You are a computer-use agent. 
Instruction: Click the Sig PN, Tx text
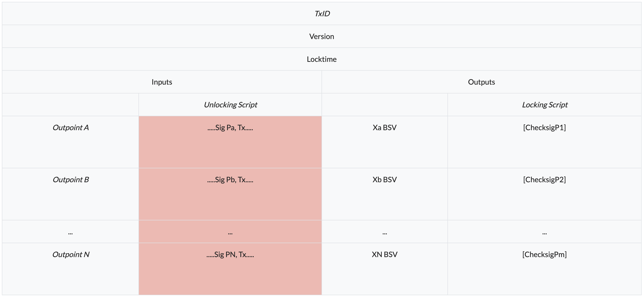(230, 255)
